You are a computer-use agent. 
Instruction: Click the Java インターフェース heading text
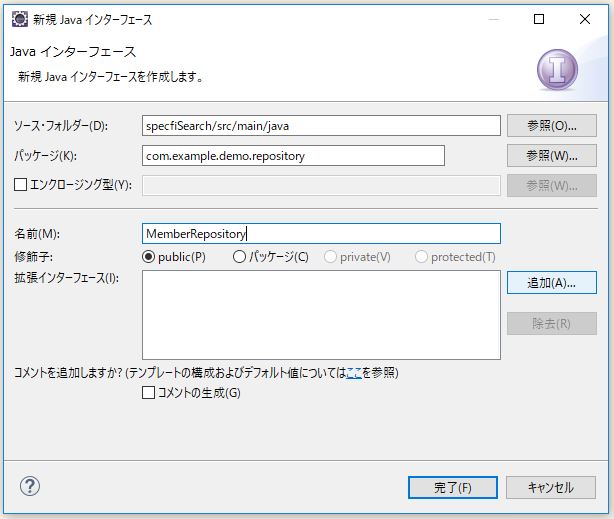(73, 51)
